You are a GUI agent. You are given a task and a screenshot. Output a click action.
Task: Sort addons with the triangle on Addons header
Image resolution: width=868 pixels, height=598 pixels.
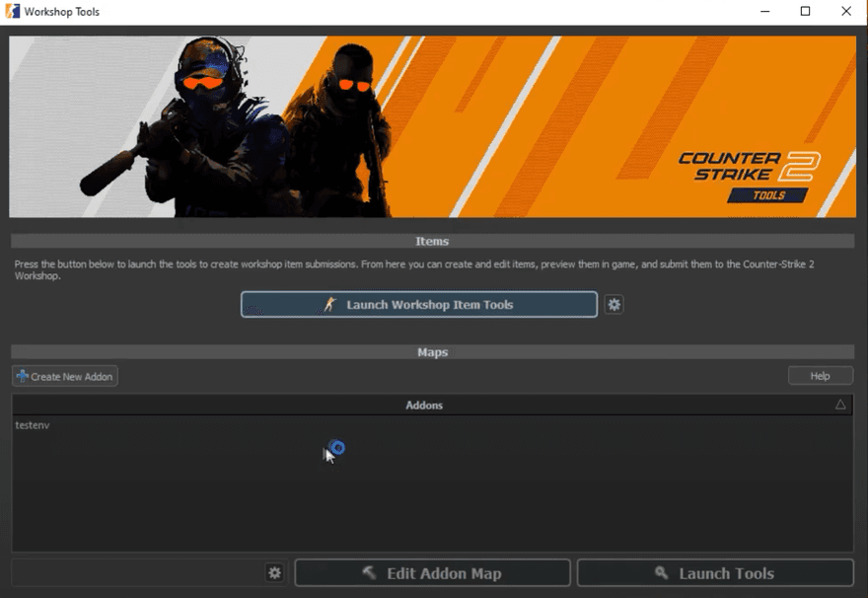(x=840, y=405)
